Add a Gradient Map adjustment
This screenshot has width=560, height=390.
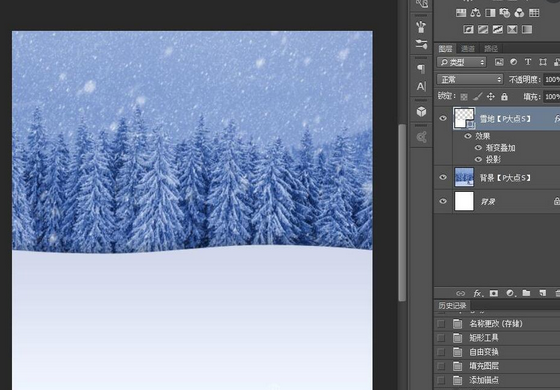(x=527, y=29)
